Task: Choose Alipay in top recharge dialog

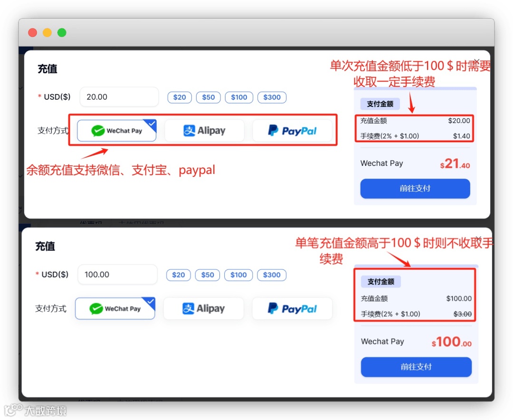Action: tap(204, 131)
